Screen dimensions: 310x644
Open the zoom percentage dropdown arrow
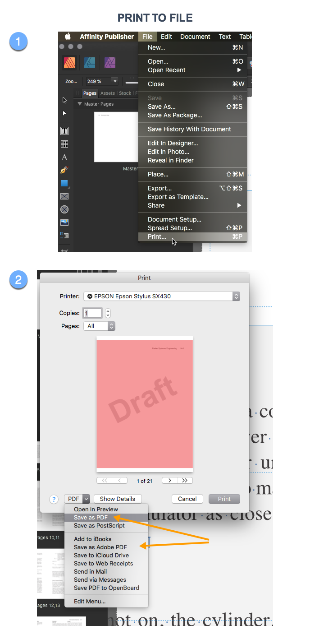pyautogui.click(x=115, y=82)
